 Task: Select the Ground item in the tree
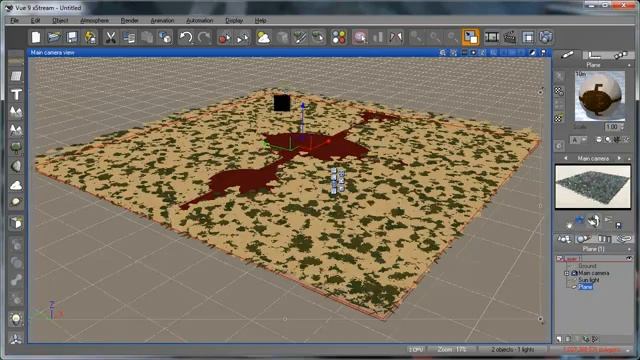587,266
